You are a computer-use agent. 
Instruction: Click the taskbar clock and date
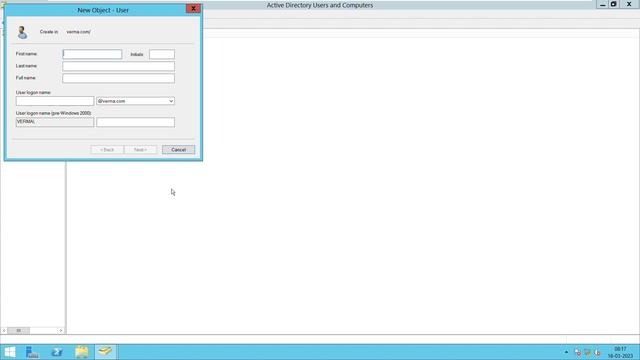pyautogui.click(x=620, y=353)
